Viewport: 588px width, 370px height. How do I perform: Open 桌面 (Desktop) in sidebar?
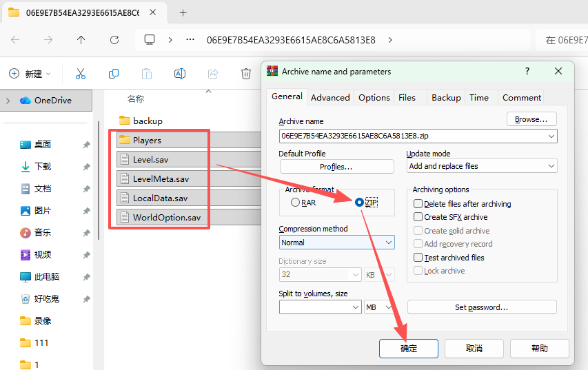(42, 144)
